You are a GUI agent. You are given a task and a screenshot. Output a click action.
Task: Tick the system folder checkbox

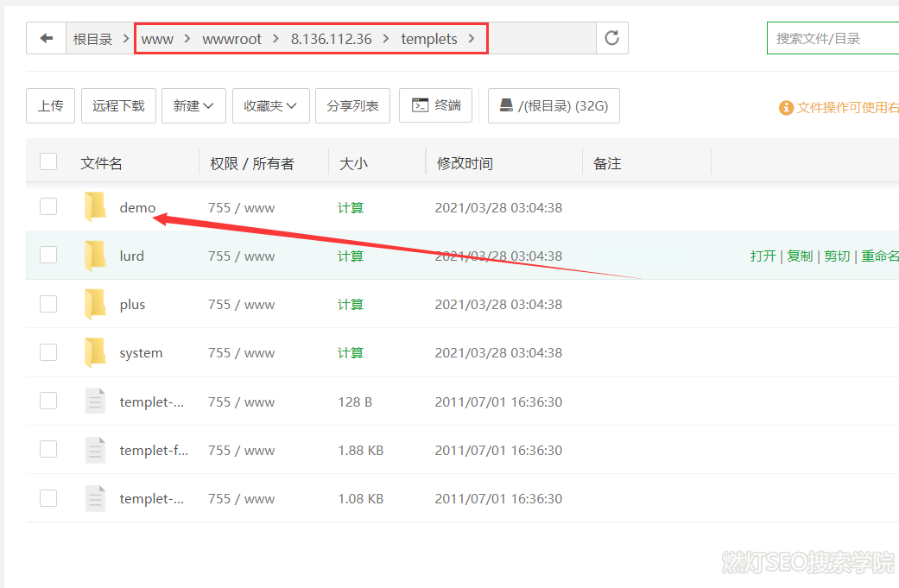(48, 352)
